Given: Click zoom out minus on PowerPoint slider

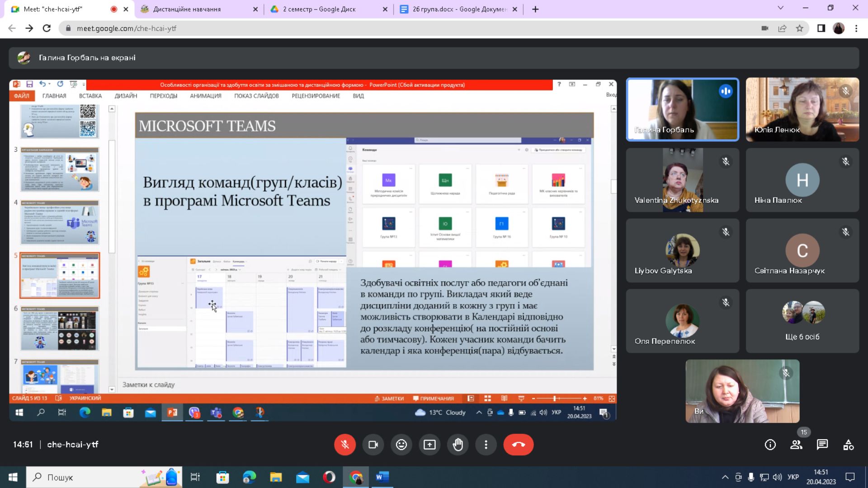Looking at the screenshot, I should pyautogui.click(x=533, y=399).
